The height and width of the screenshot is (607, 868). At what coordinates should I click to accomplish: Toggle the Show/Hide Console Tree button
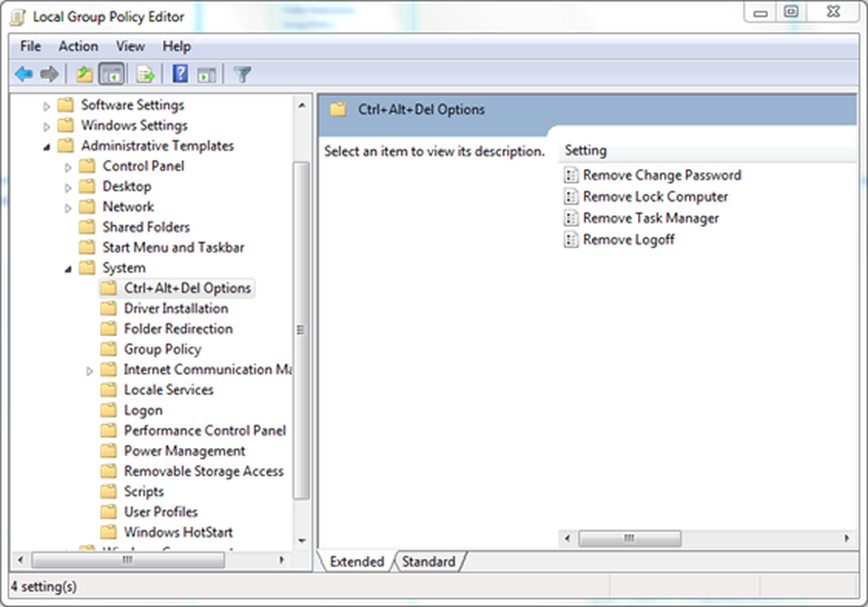[110, 75]
